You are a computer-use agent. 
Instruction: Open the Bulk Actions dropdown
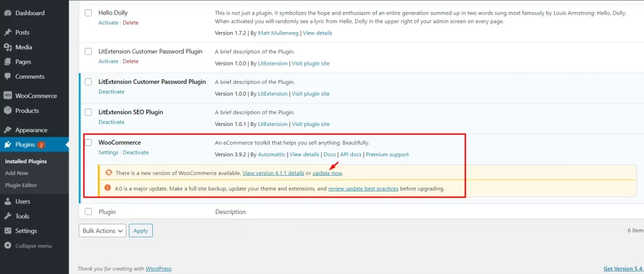tap(103, 231)
